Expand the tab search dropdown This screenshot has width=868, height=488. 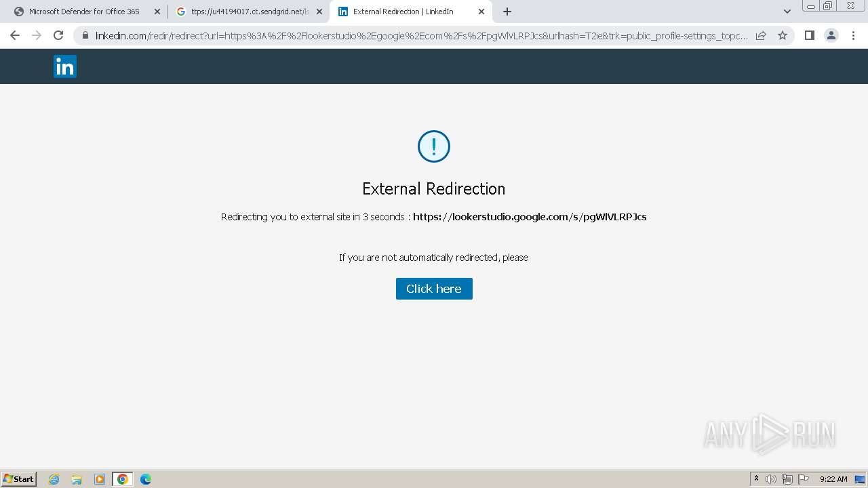click(787, 12)
